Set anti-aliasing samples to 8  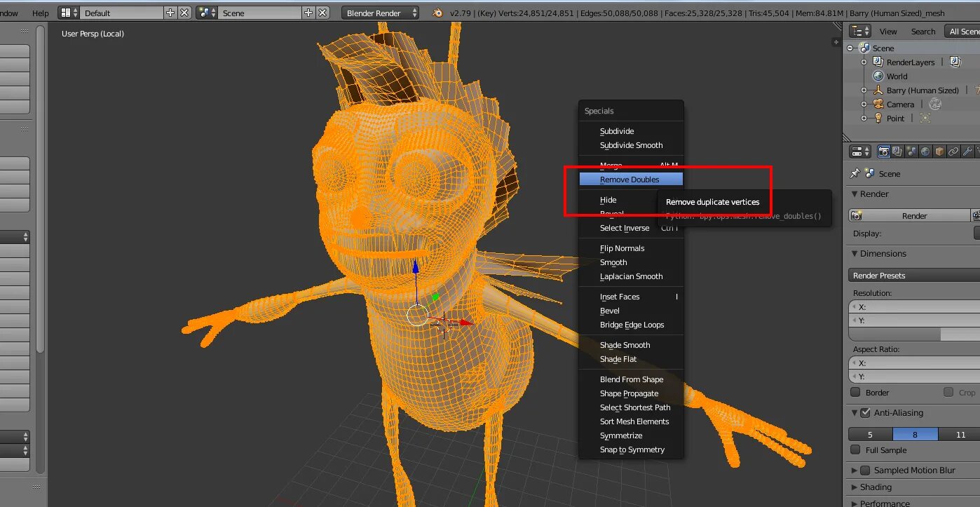pos(915,434)
